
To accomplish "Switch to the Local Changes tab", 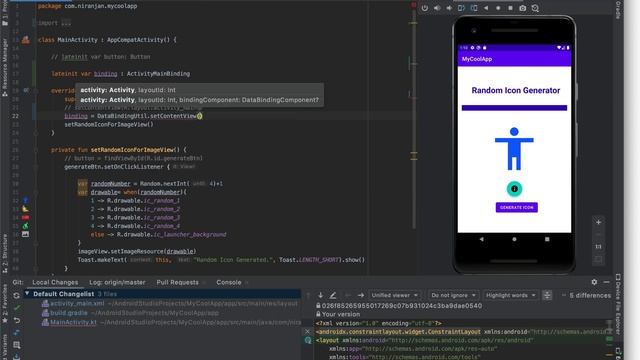I will pos(55,282).
